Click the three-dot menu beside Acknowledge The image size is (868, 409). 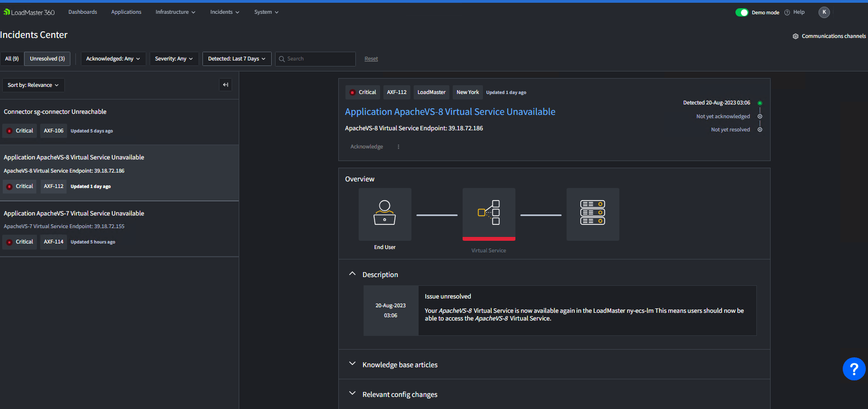pos(398,147)
